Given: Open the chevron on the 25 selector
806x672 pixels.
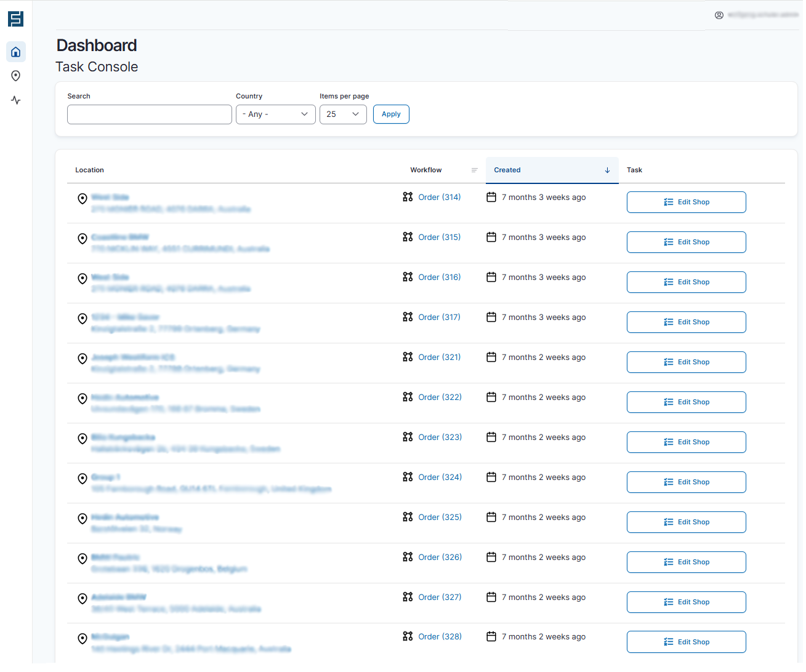Looking at the screenshot, I should [x=356, y=114].
